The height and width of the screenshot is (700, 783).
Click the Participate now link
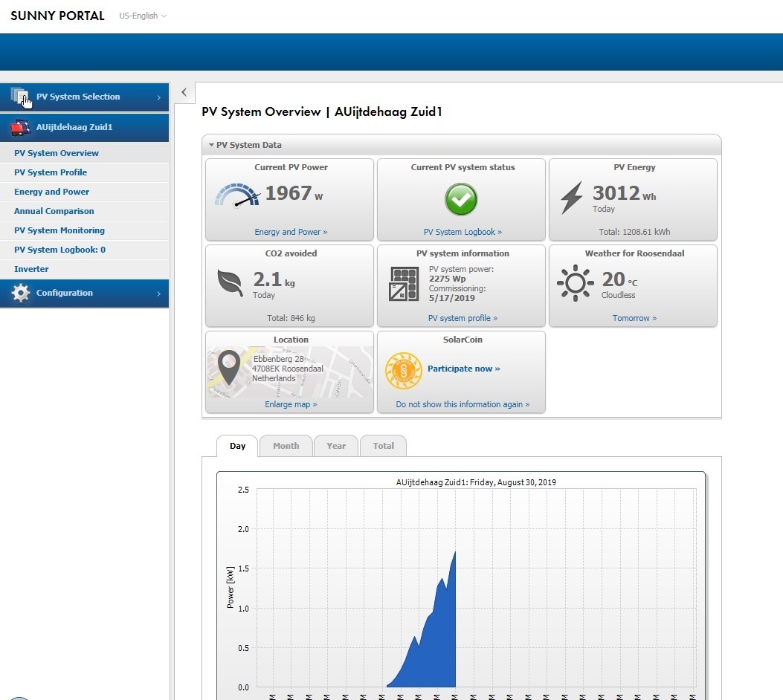point(463,369)
